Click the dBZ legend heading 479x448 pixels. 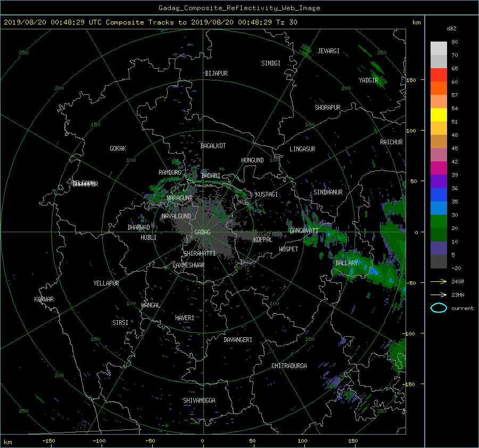click(x=451, y=29)
